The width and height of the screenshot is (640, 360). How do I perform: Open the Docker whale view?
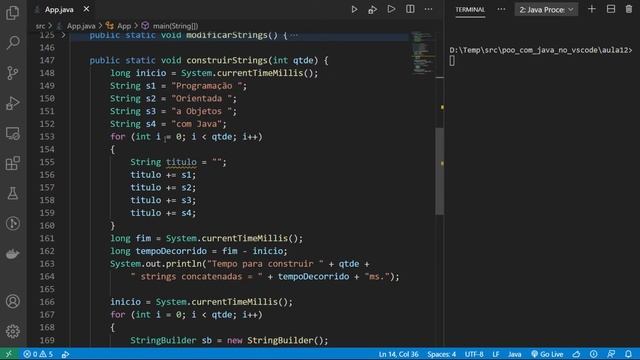pyautogui.click(x=13, y=254)
